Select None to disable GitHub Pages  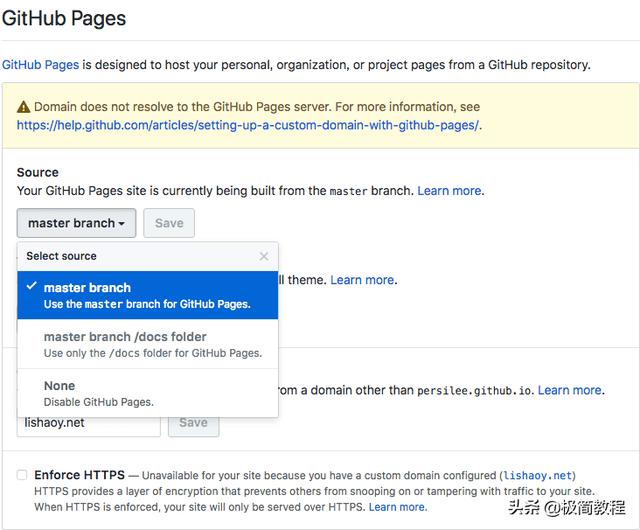click(148, 393)
